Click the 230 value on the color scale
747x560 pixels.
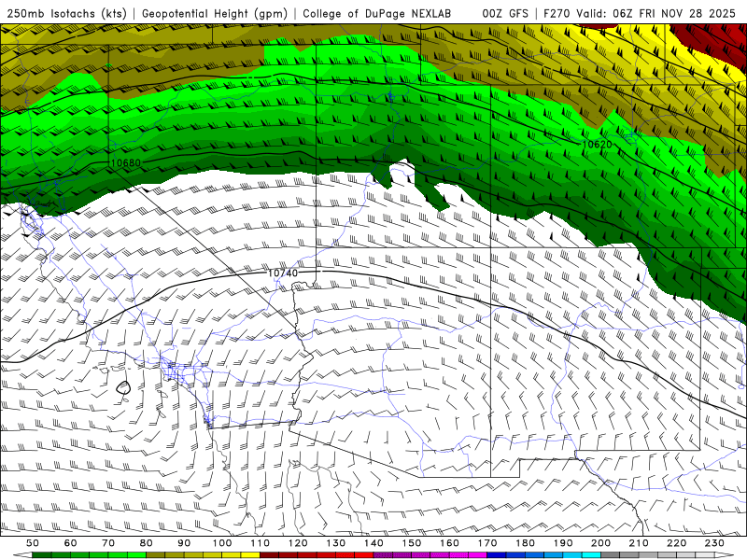(x=715, y=543)
